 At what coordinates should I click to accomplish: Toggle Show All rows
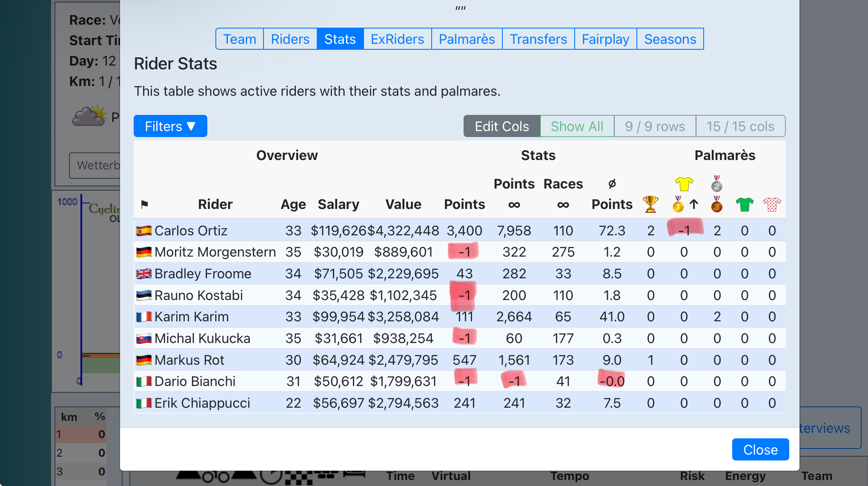(x=577, y=126)
